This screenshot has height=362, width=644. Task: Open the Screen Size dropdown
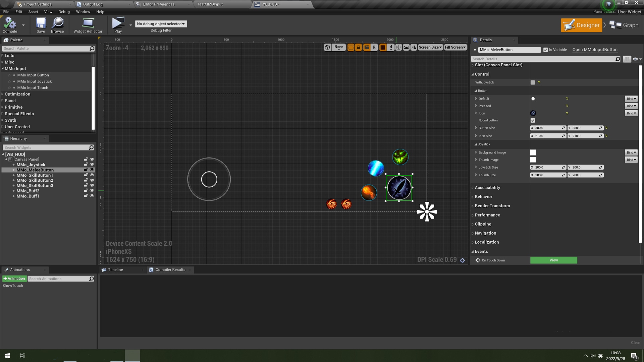430,47
